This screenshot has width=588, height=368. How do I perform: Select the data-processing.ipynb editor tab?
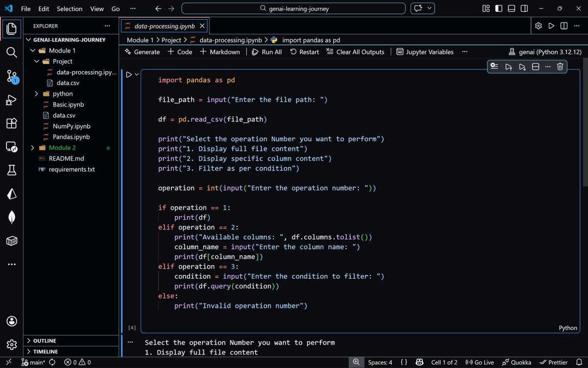tap(165, 26)
